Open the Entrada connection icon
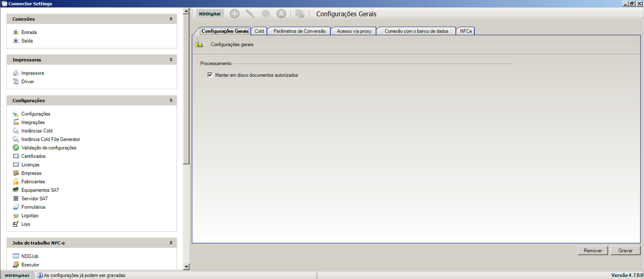The width and height of the screenshot is (644, 279). 16,32
